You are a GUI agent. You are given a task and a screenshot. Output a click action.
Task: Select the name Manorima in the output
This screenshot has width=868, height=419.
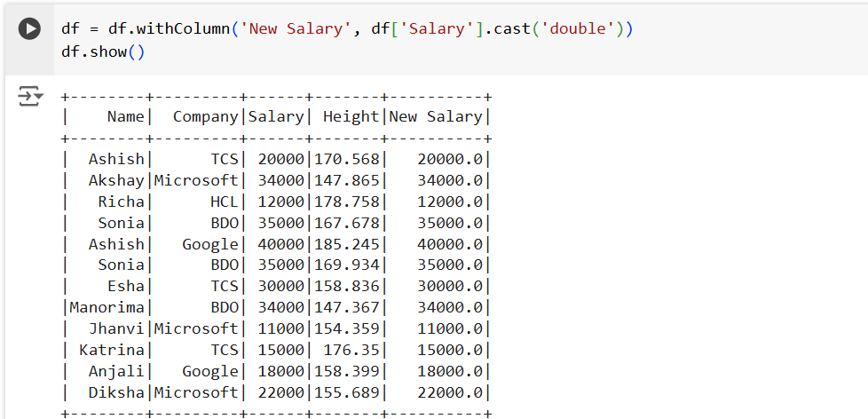click(107, 307)
